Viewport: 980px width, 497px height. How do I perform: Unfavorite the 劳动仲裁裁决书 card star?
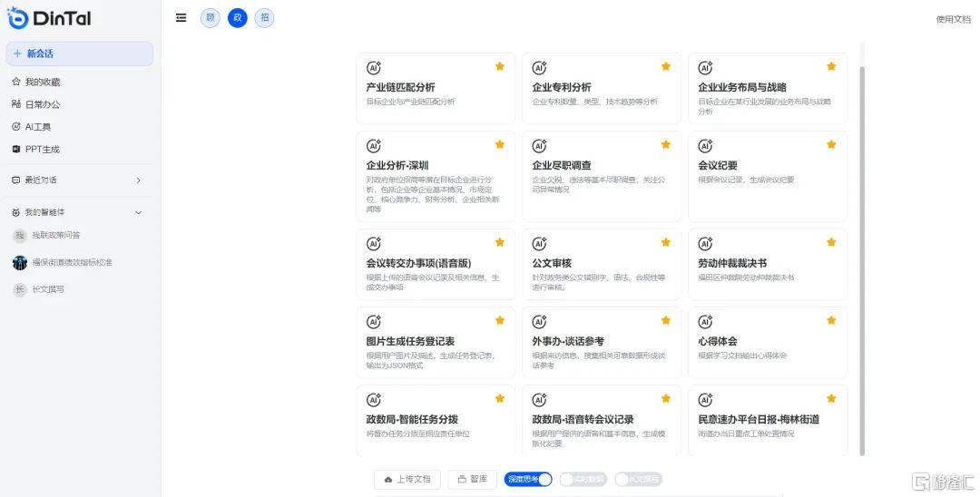tap(831, 242)
